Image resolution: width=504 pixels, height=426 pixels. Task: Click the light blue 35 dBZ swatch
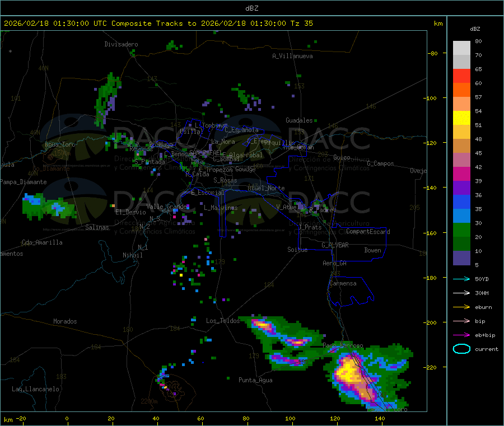tap(461, 216)
